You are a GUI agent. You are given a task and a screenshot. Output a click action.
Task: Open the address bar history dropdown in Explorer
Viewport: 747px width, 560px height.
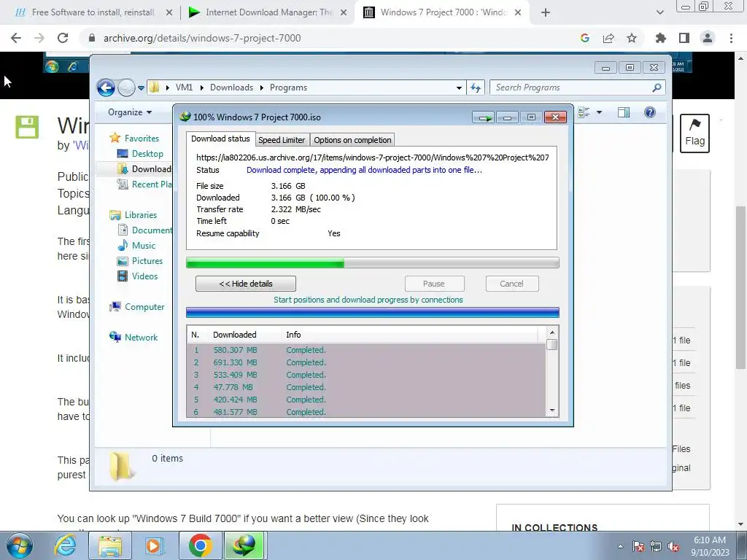point(459,87)
